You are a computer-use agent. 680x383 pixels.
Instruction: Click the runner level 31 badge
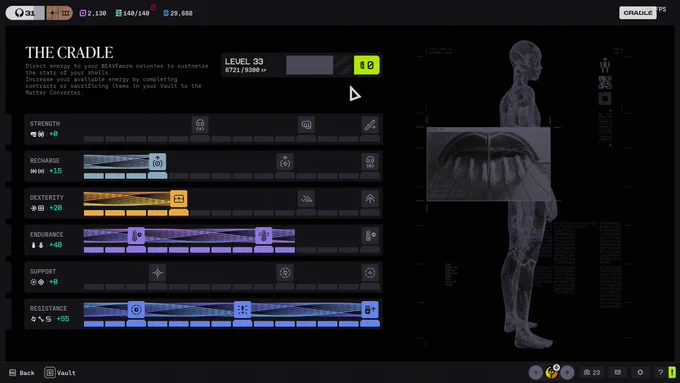(x=25, y=13)
